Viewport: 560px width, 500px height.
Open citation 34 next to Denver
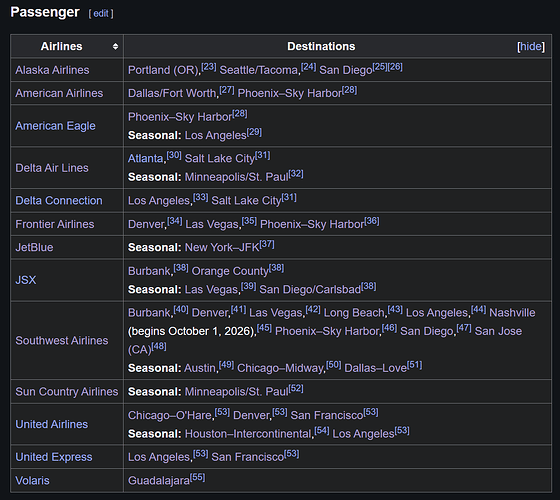(175, 221)
